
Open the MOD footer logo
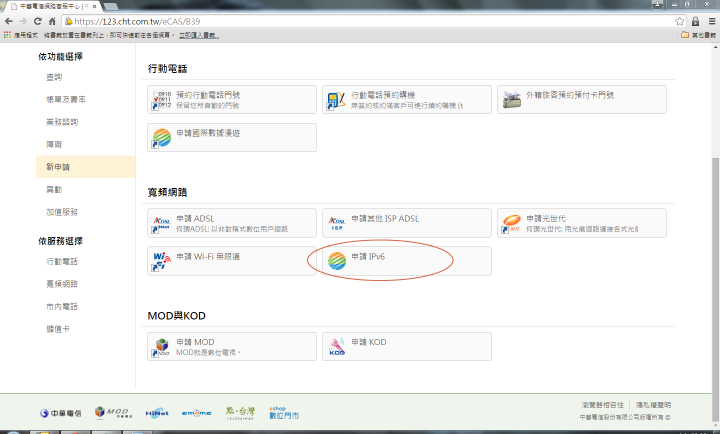(x=113, y=412)
